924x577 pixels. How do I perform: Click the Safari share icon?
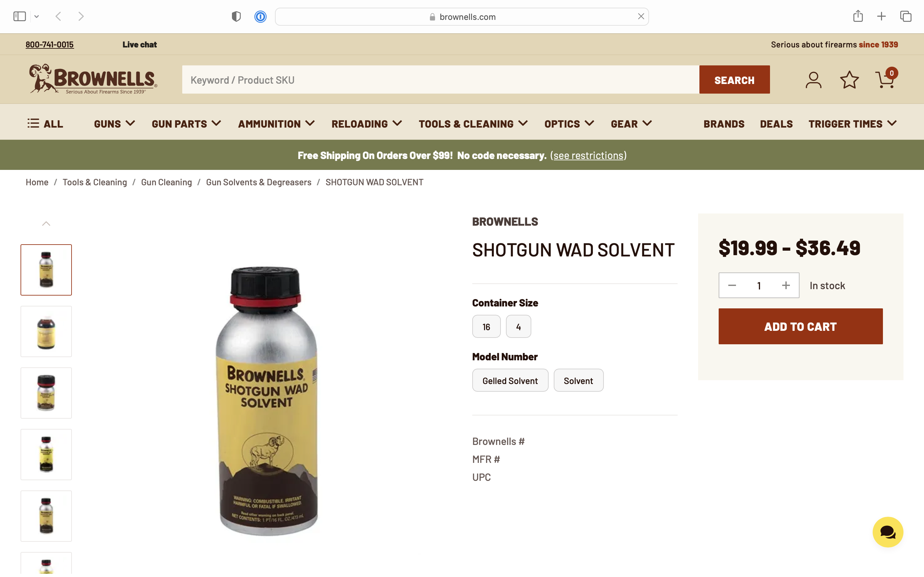tap(858, 16)
